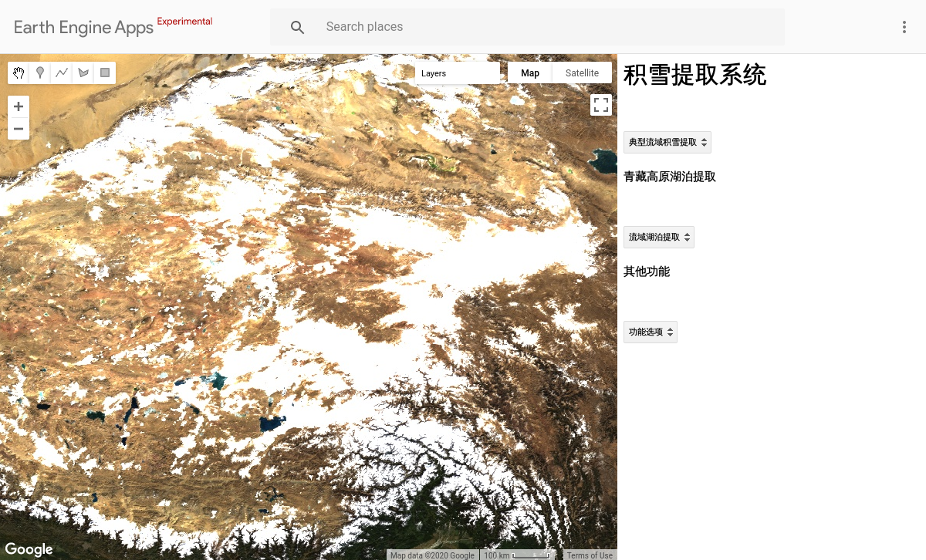926x560 pixels.
Task: Click the Google logo
Action: 29,549
